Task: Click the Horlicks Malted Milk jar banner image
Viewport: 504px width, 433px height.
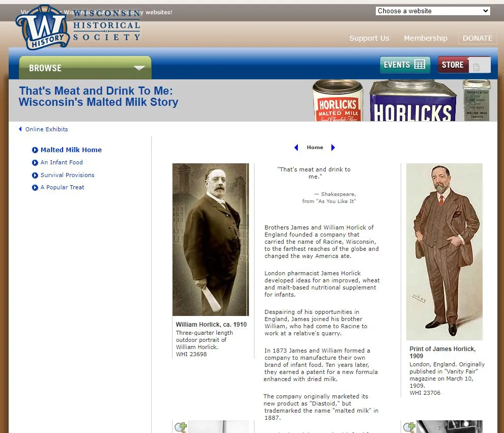Action: pyautogui.click(x=338, y=101)
